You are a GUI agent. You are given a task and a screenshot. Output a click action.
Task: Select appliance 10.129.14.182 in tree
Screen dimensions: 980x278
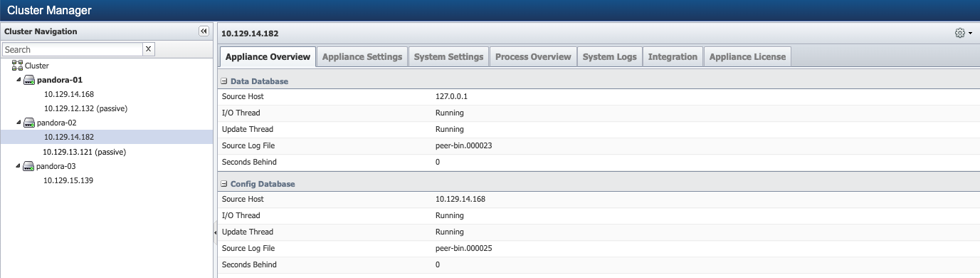(x=69, y=137)
